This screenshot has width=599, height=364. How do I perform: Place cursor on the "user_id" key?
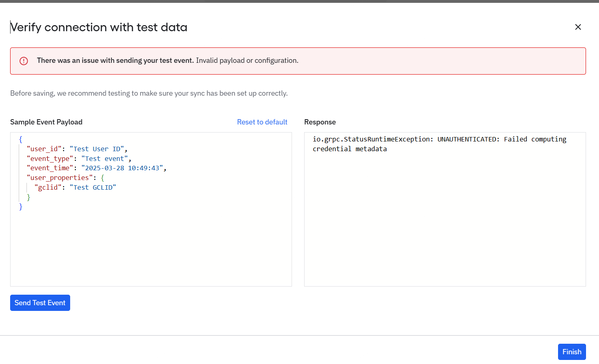[44, 149]
